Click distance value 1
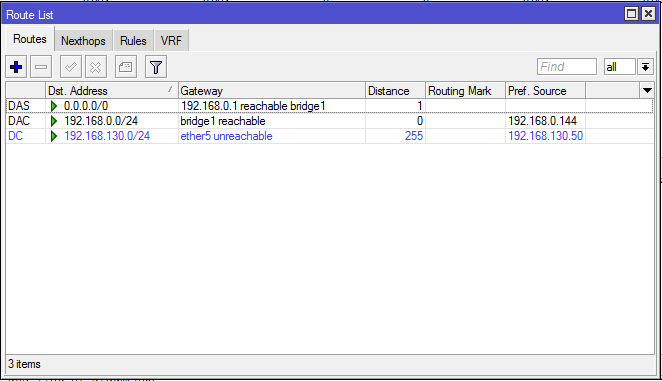 pos(419,106)
